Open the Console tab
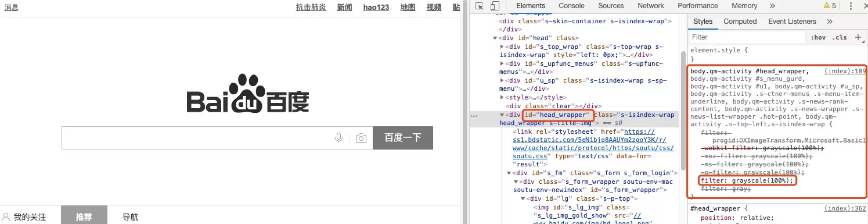 point(571,6)
